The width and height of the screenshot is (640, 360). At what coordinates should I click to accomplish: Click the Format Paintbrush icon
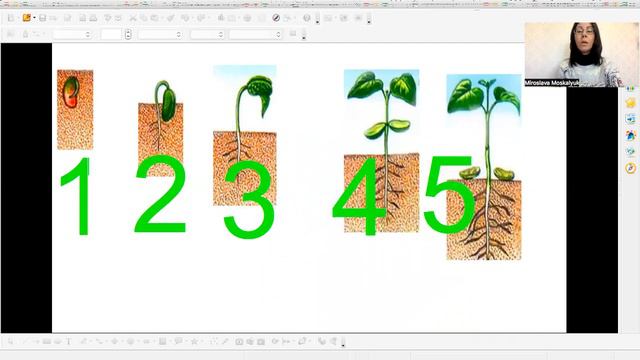[x=171, y=18]
